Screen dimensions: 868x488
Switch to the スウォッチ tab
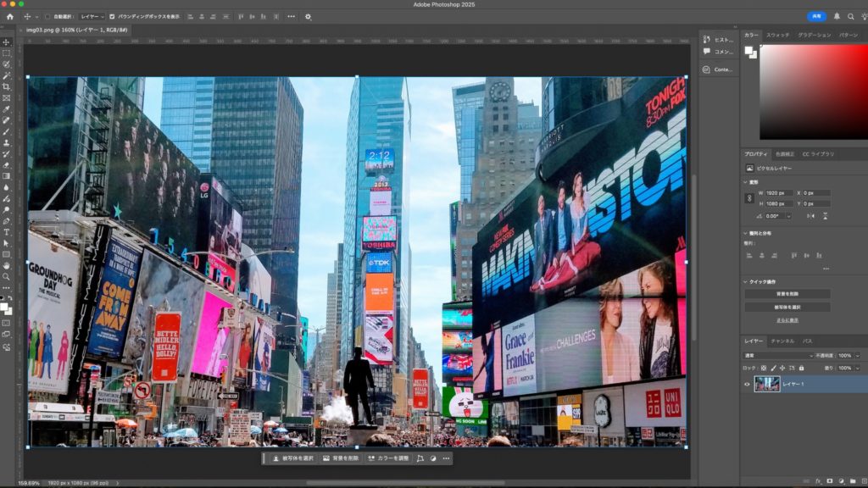click(x=777, y=35)
